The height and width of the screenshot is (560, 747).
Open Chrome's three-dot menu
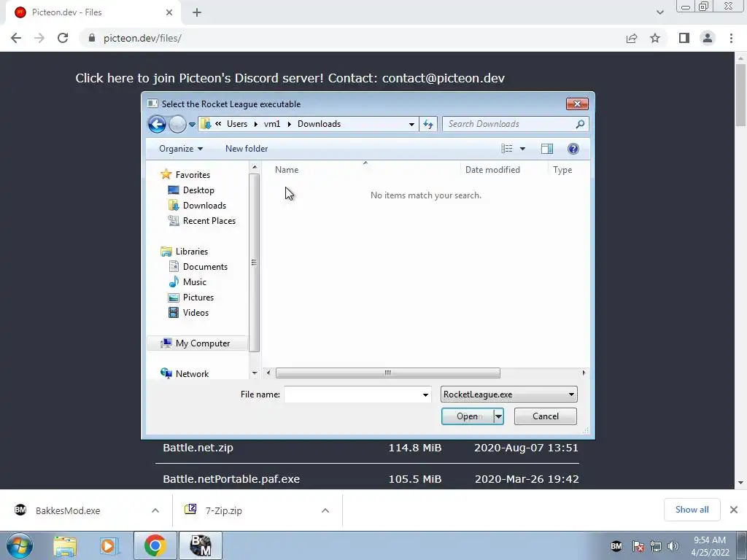click(x=731, y=38)
